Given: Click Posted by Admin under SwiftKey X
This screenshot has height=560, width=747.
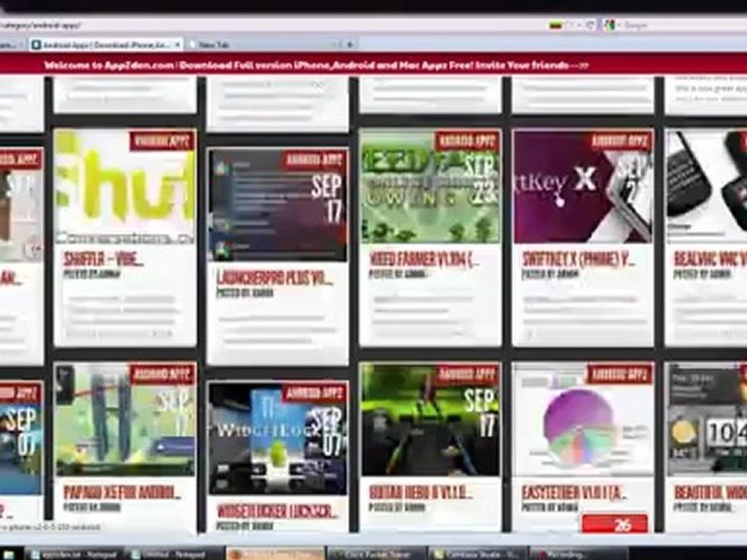Looking at the screenshot, I should coord(550,275).
